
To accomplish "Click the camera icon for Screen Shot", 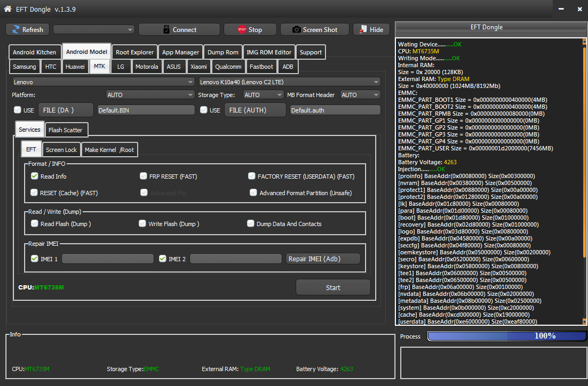I will 296,30.
